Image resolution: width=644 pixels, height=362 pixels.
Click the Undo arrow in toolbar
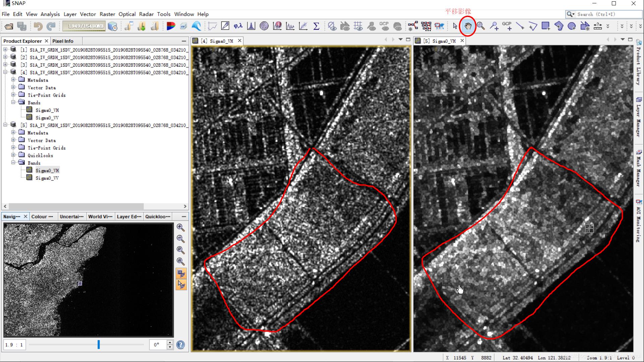(38, 26)
